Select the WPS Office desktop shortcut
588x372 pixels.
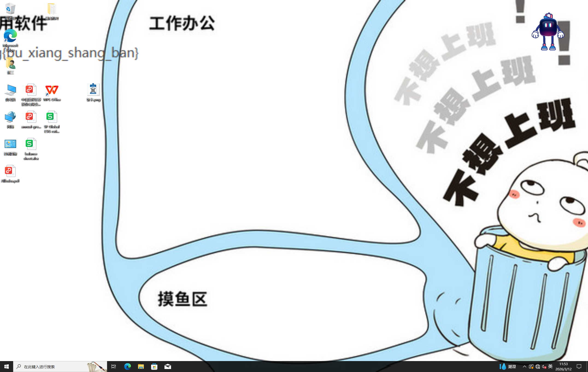click(52, 92)
